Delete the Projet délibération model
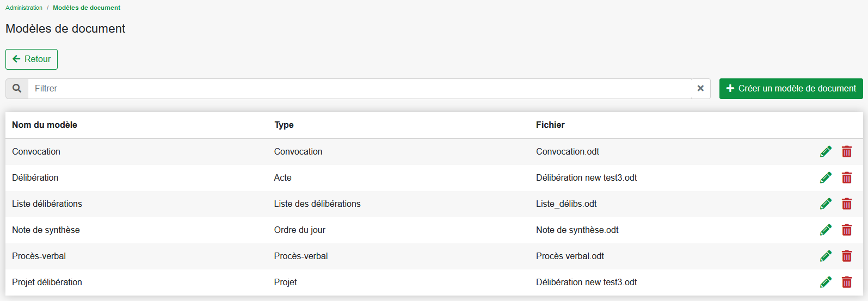 point(847,282)
